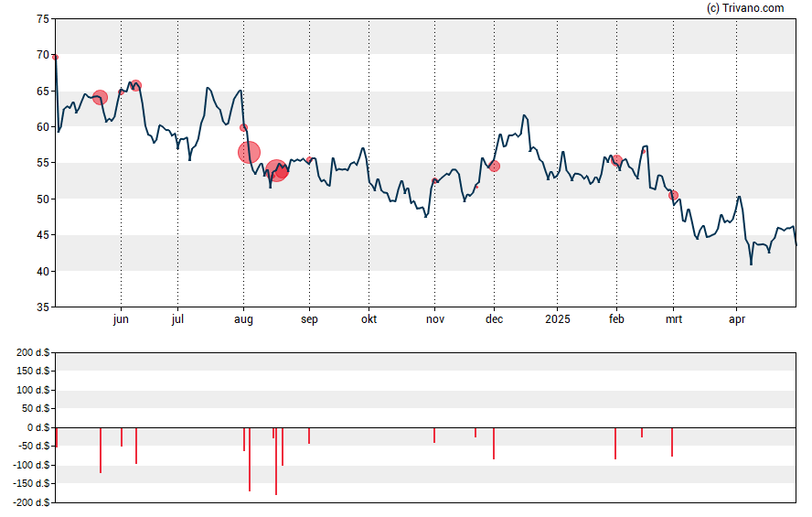Screen dimensions: 812x517
Task: Click the red bubble at the dec gridline
Action: 495,167
